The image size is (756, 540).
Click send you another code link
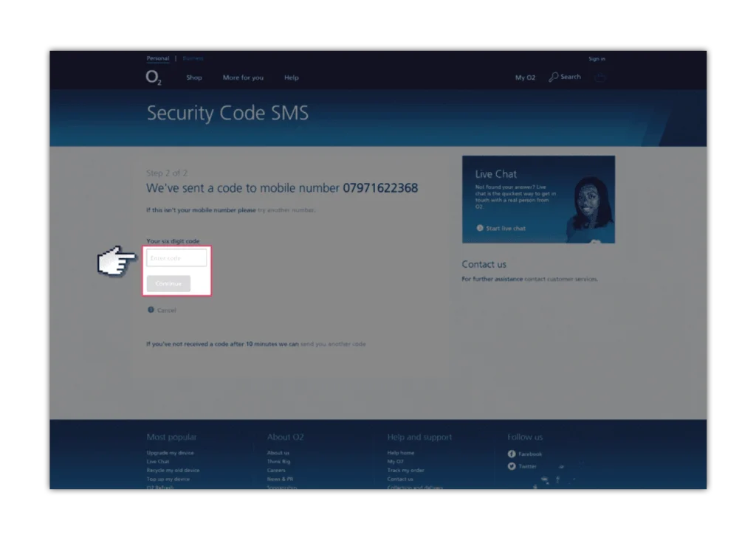333,344
